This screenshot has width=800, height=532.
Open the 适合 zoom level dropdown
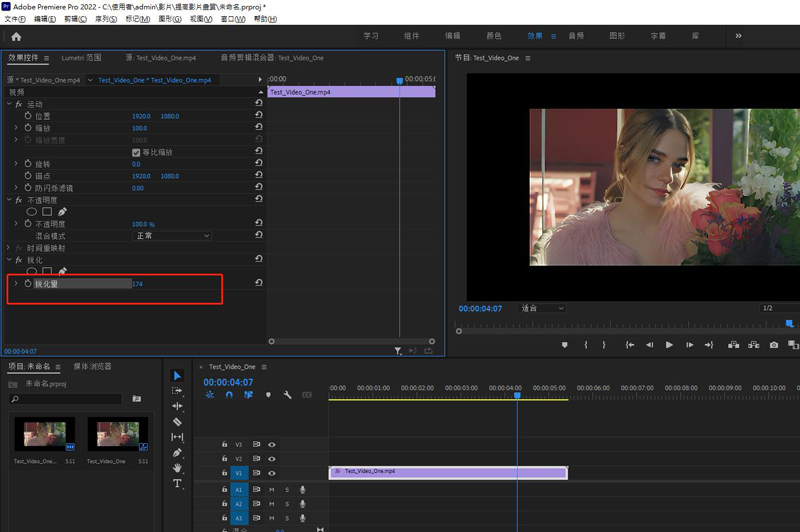tap(542, 308)
